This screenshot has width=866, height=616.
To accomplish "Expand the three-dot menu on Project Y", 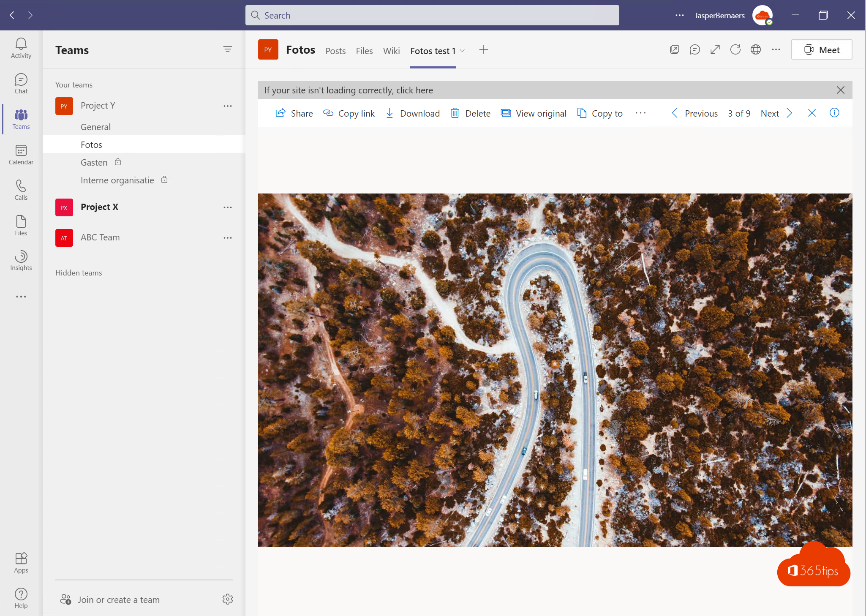I will [x=228, y=105].
